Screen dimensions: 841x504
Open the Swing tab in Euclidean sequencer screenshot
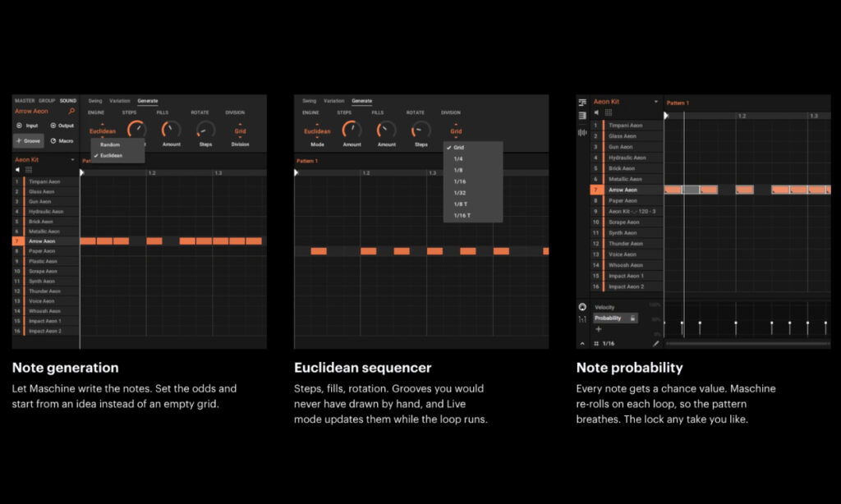point(310,101)
